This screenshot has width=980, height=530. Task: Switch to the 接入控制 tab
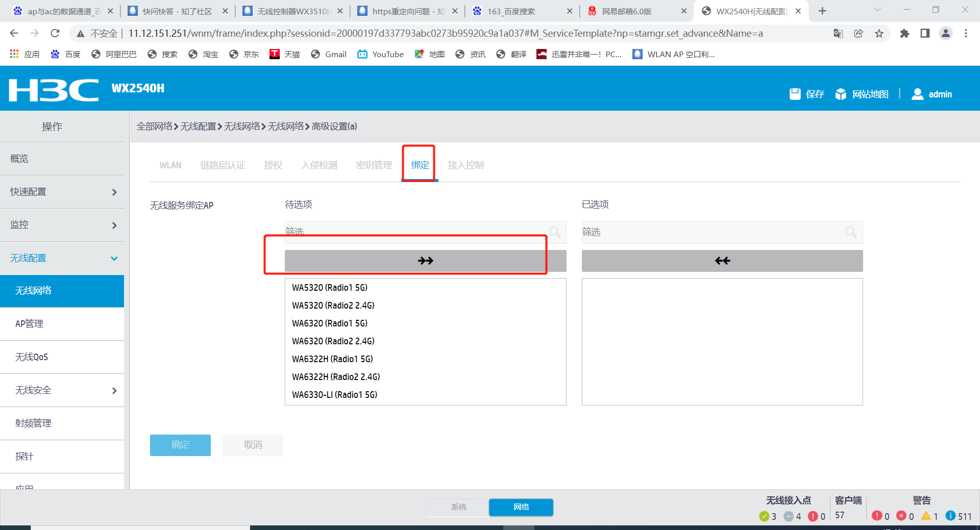pyautogui.click(x=466, y=165)
